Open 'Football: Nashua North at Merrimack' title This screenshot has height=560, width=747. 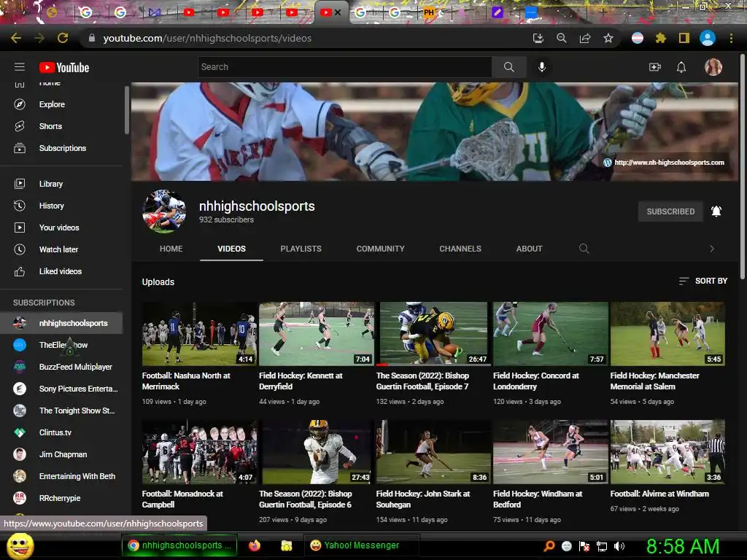pos(186,381)
